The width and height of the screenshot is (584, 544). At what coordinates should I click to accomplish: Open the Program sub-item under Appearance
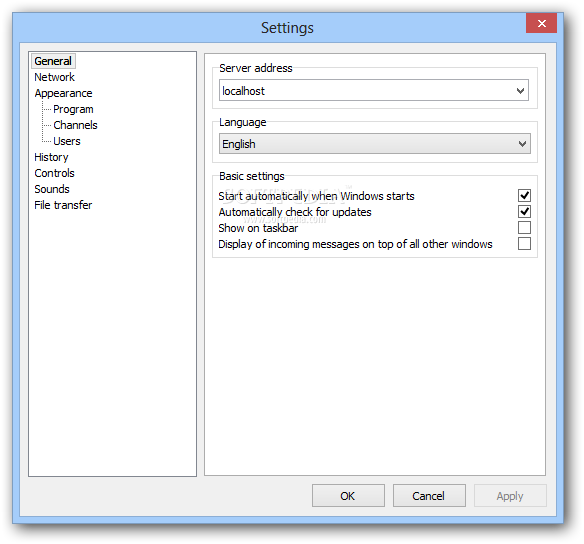pyautogui.click(x=73, y=109)
